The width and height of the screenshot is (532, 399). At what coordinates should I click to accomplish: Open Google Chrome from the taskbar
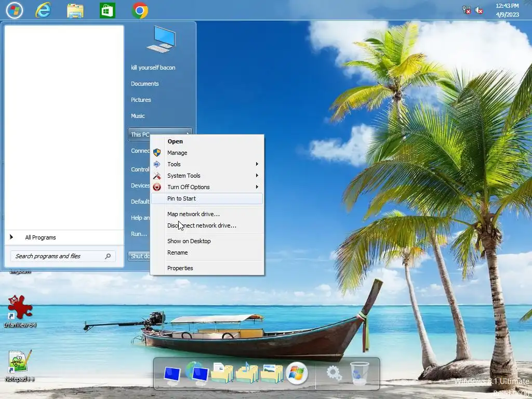pos(140,10)
